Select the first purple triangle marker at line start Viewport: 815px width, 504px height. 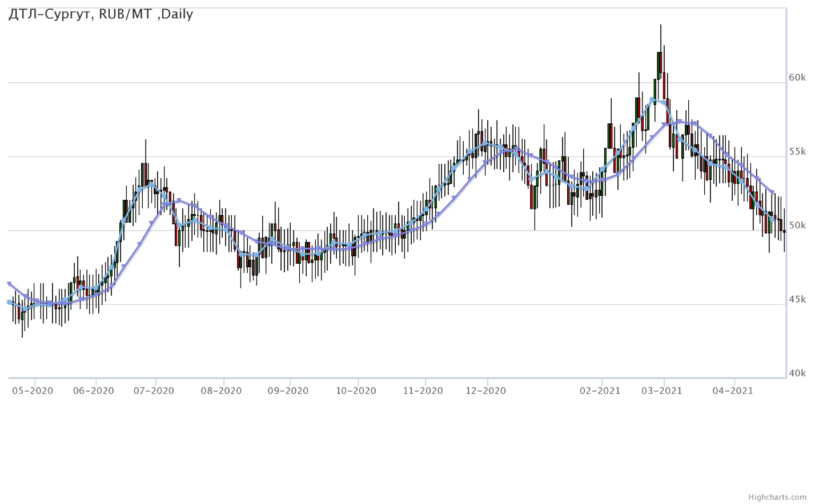pyautogui.click(x=9, y=284)
